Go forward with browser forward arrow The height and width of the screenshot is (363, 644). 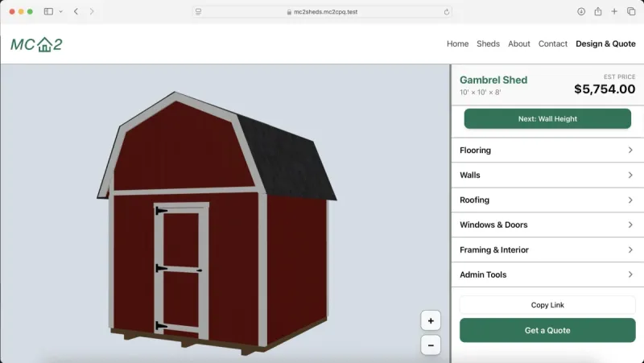click(x=92, y=11)
